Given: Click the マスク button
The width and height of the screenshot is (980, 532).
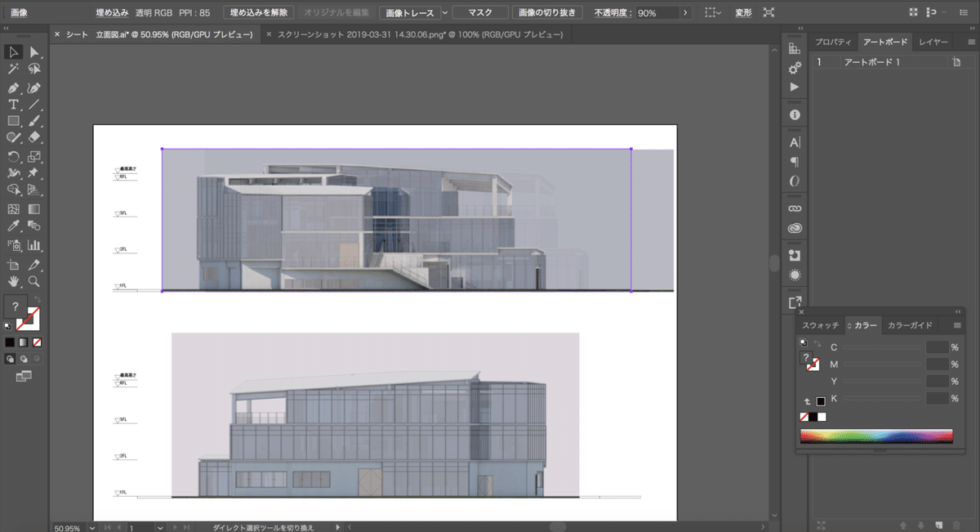Looking at the screenshot, I should [x=479, y=13].
